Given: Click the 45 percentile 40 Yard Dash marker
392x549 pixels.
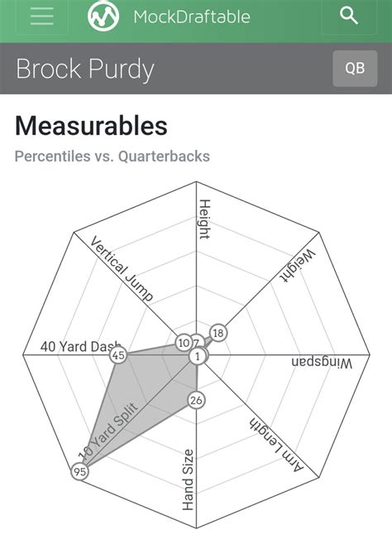Looking at the screenshot, I should (x=118, y=355).
